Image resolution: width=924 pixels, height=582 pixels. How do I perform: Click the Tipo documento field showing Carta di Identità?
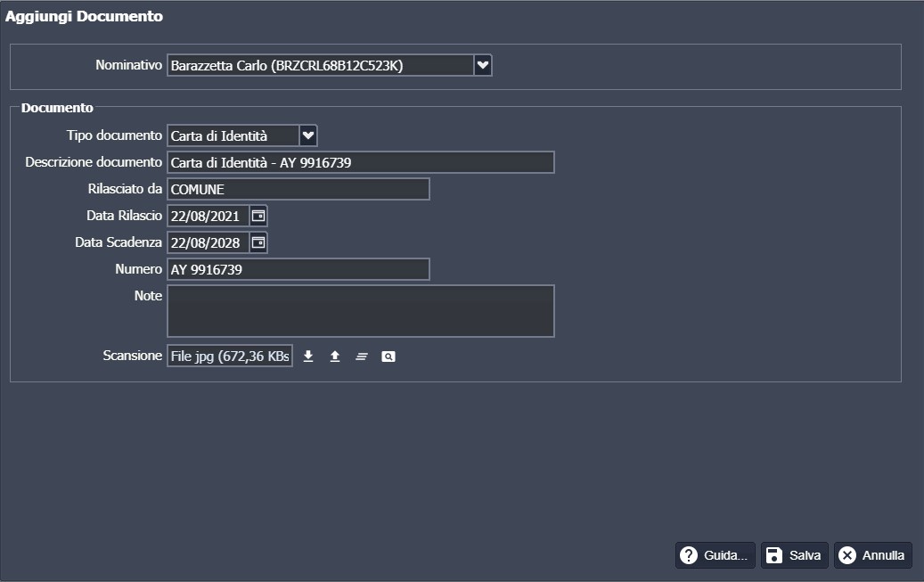(233, 135)
